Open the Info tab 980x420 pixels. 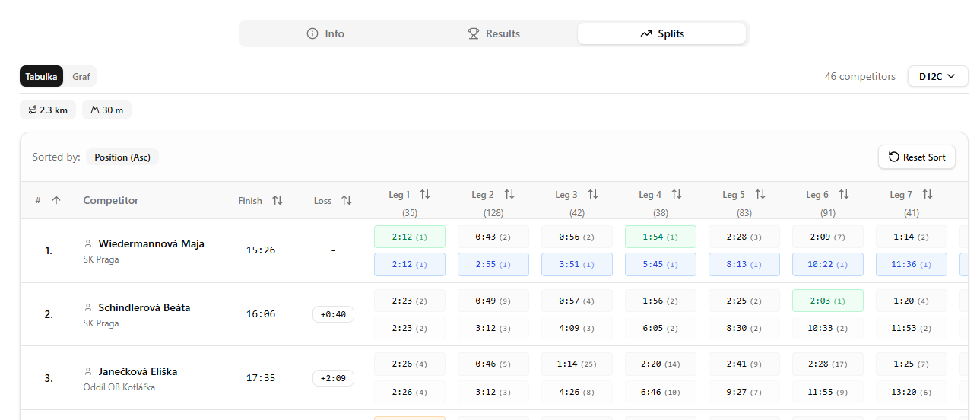point(325,33)
